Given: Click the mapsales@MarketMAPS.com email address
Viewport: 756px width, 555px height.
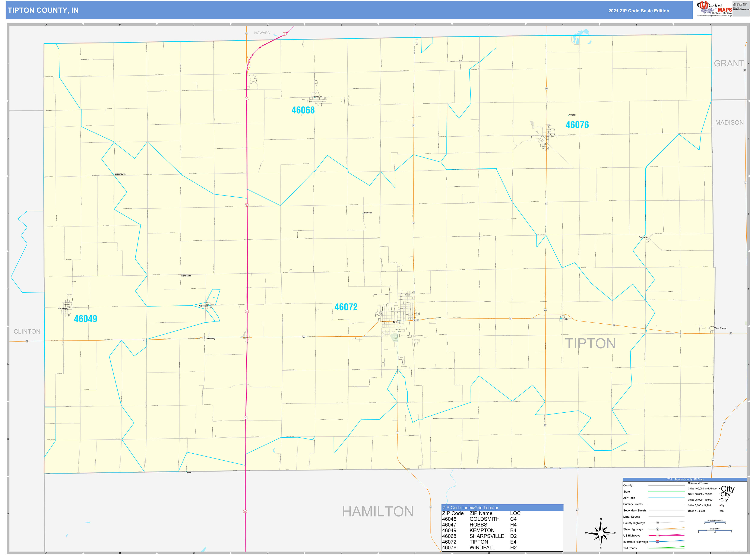Looking at the screenshot, I should click(741, 10).
